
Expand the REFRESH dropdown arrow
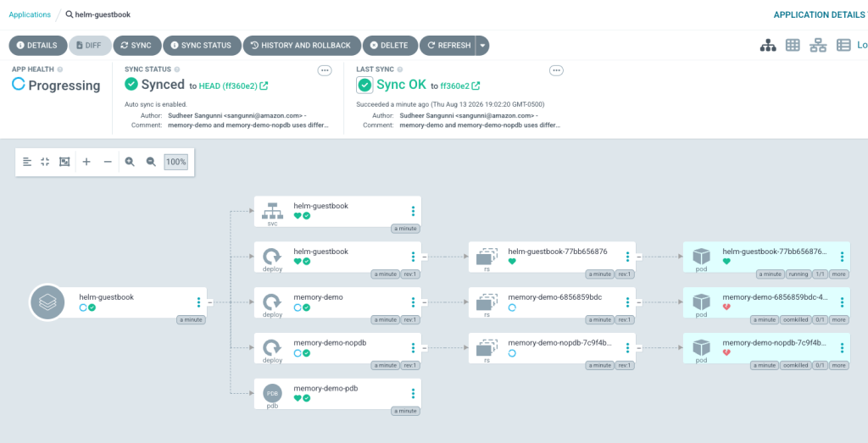tap(482, 46)
